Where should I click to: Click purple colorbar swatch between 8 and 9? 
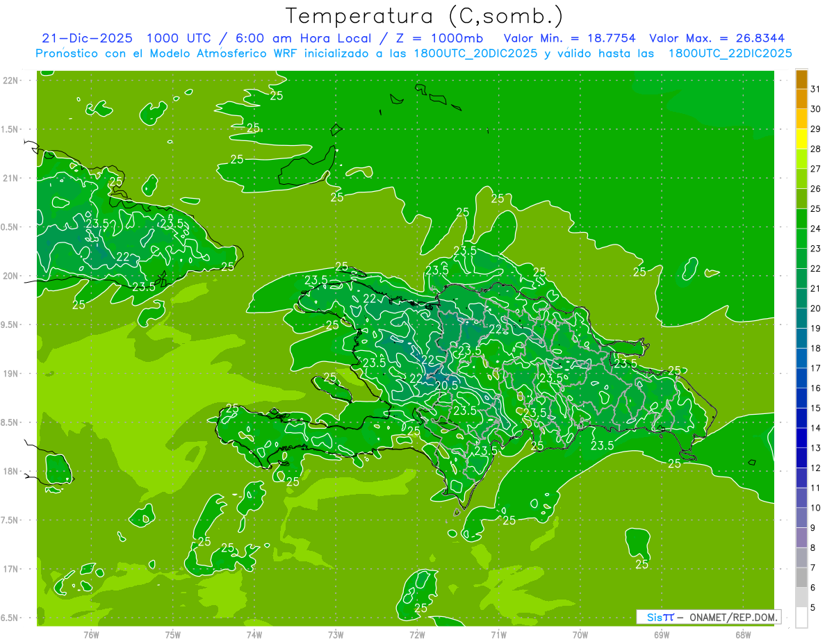801,538
